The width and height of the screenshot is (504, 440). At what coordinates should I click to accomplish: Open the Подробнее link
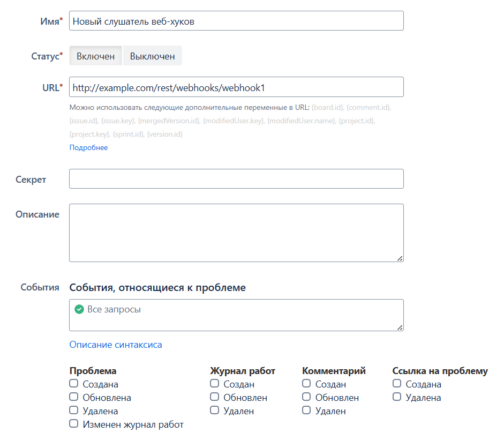[89, 147]
